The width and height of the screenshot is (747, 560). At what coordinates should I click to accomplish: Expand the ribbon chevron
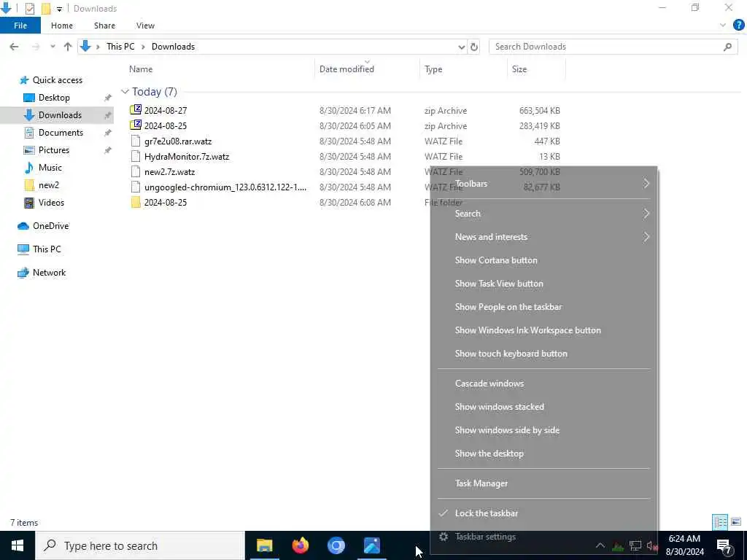[723, 26]
